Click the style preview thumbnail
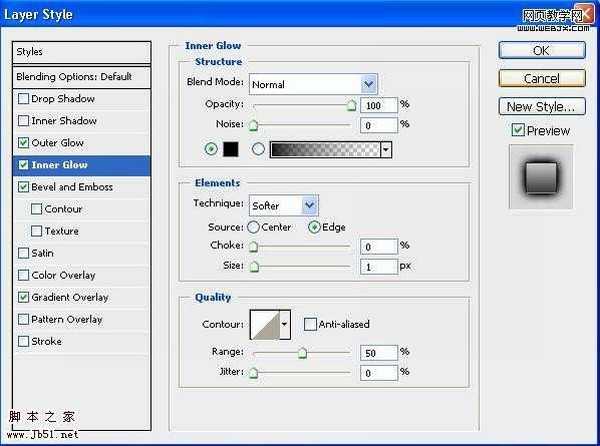The image size is (600, 446). point(540,176)
